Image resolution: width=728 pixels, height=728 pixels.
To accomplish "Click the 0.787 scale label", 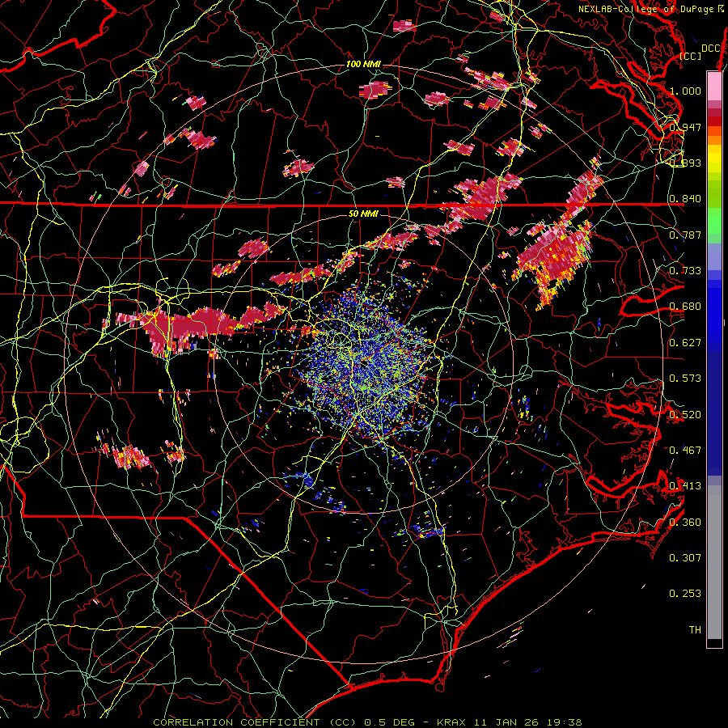I will [x=685, y=235].
